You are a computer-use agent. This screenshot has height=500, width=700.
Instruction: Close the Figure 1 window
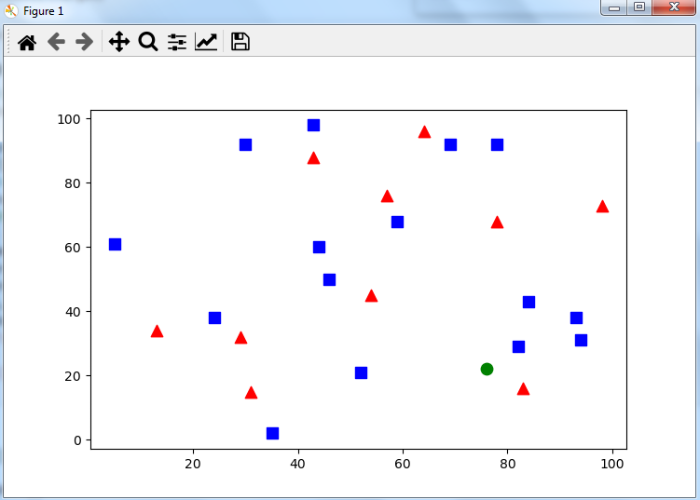click(674, 7)
